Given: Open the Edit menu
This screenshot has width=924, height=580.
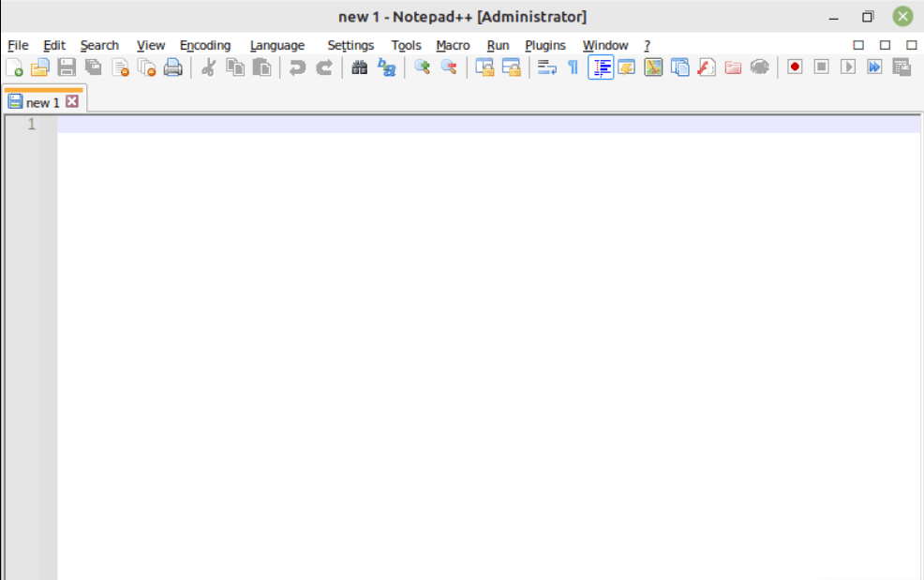Looking at the screenshot, I should 54,45.
